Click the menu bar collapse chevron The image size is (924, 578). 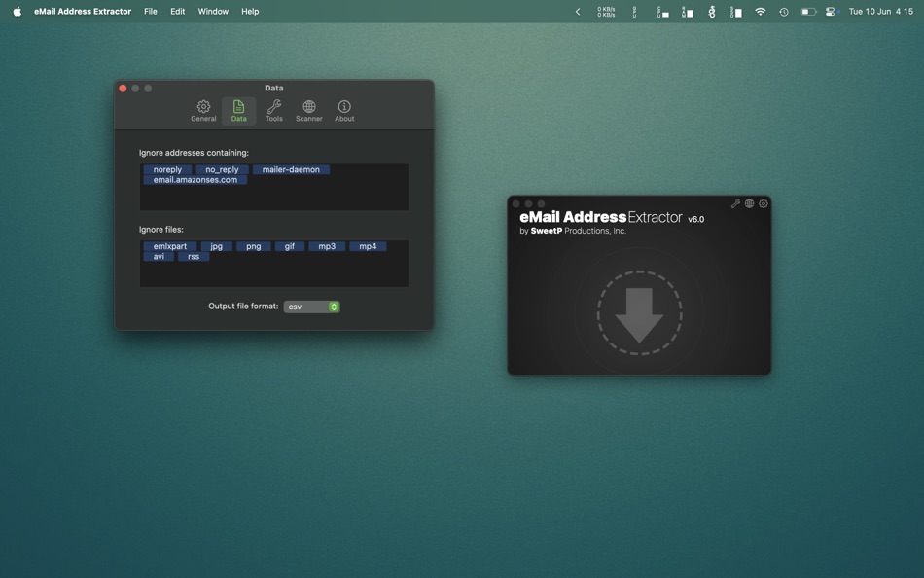(578, 12)
